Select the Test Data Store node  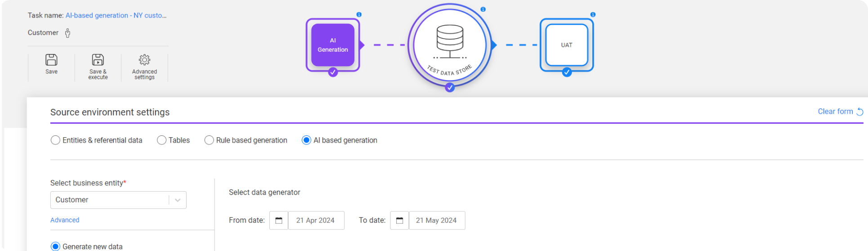click(450, 45)
